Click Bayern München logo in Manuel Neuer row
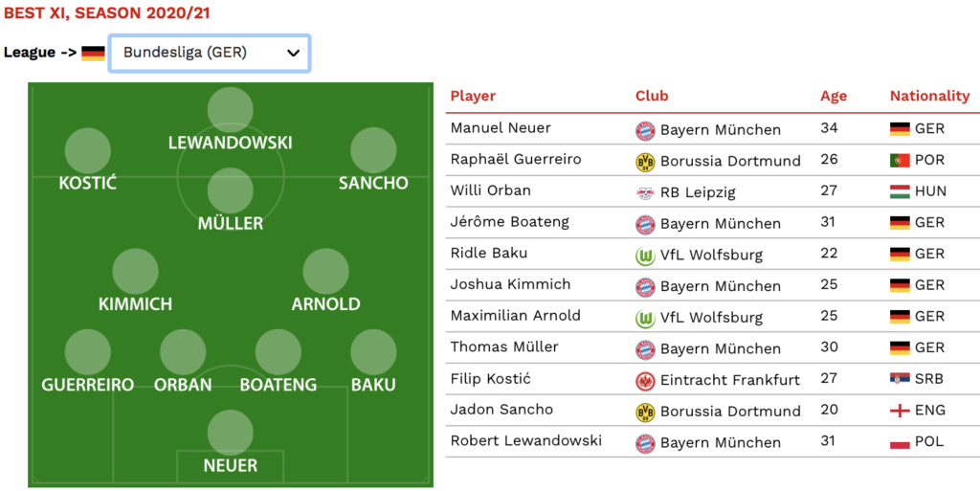Screen dimensions: 980x491 (645, 130)
